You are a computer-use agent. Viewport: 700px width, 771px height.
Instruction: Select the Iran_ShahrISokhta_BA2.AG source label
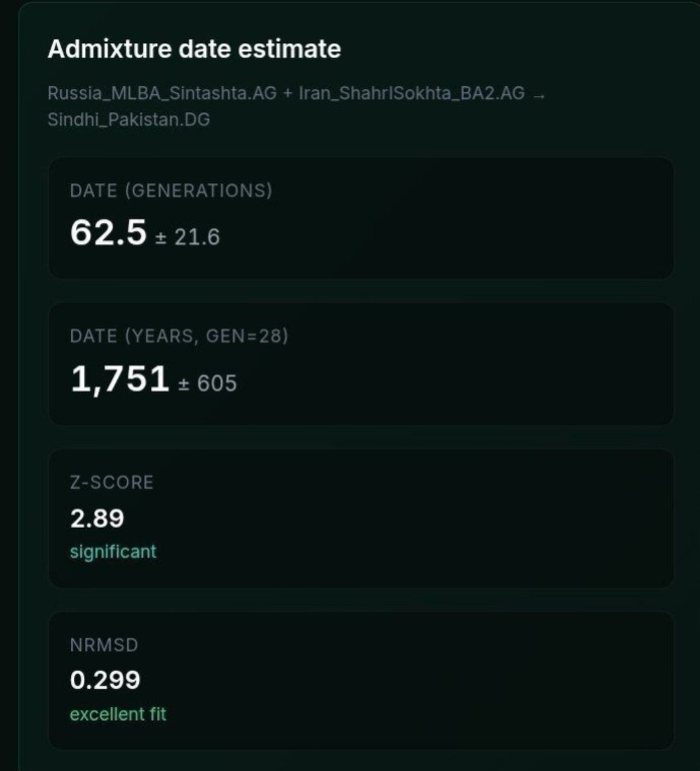412,93
